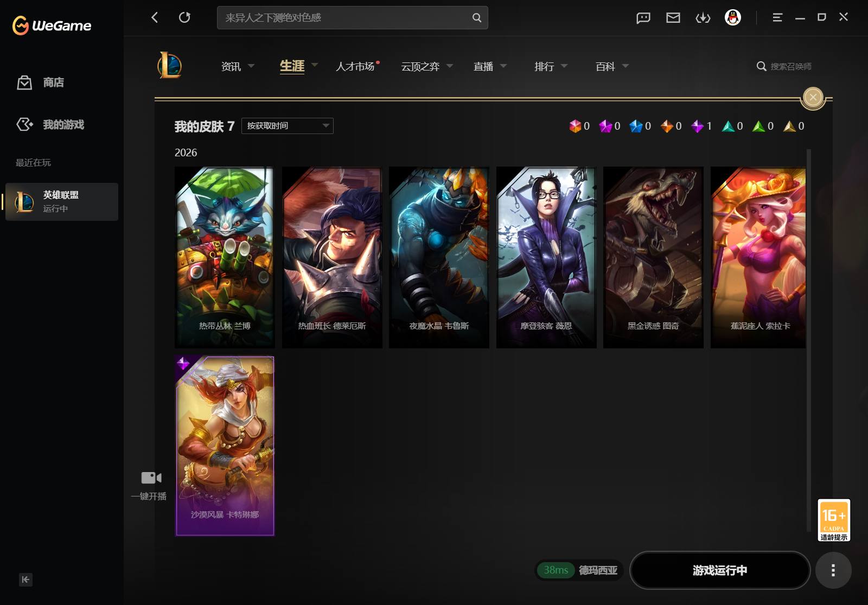Open the 按获取时间 sort dropdown

288,126
